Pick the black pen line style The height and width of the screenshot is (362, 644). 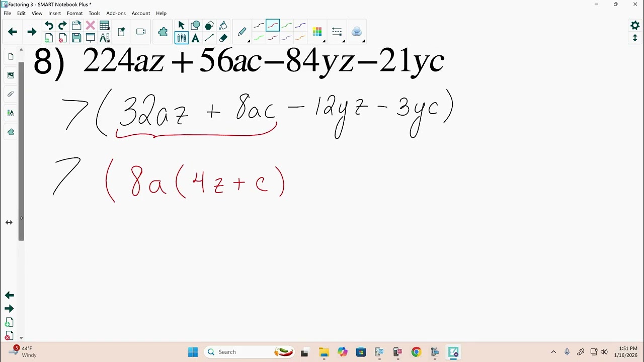click(x=259, y=25)
